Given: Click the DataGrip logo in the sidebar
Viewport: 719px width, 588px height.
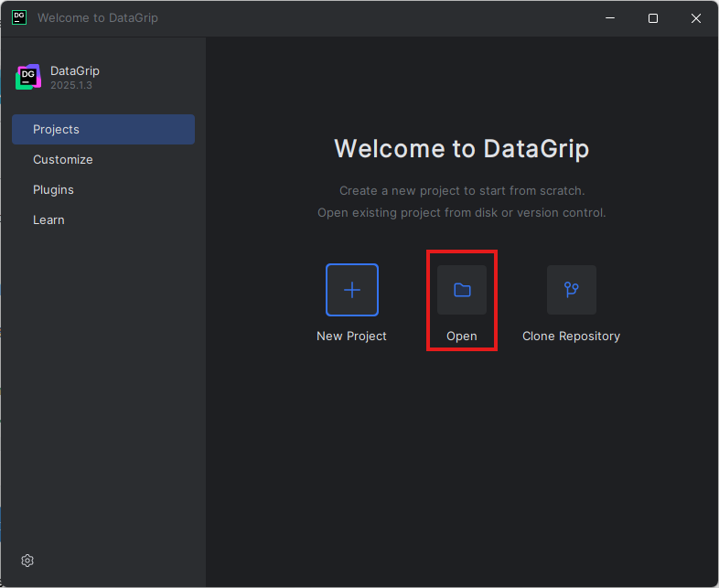Looking at the screenshot, I should pos(28,78).
